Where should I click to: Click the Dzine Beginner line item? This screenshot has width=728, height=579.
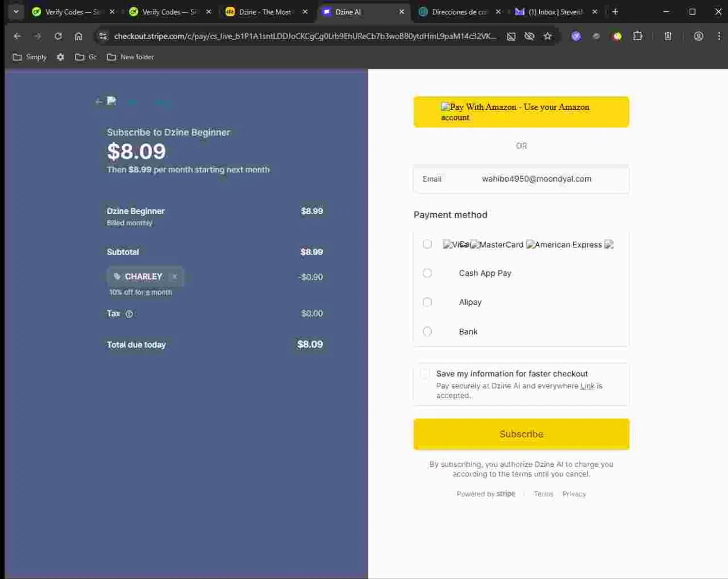(215, 216)
